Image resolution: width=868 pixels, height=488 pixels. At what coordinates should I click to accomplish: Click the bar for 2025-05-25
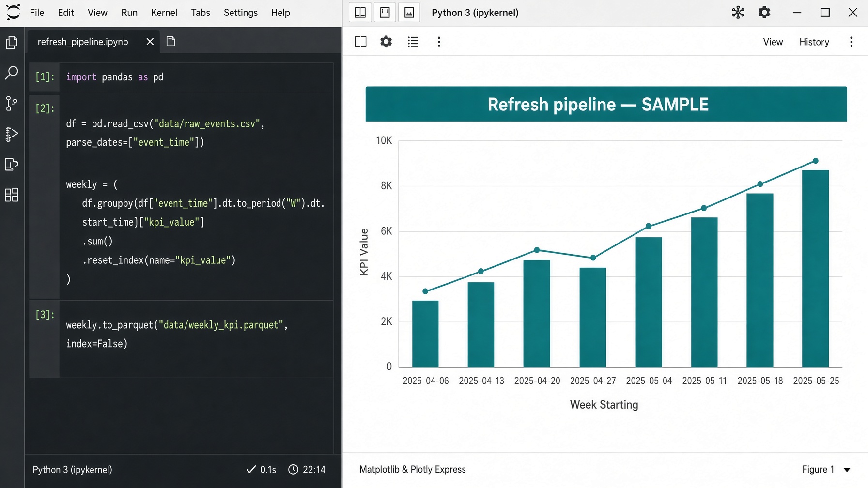tap(816, 269)
